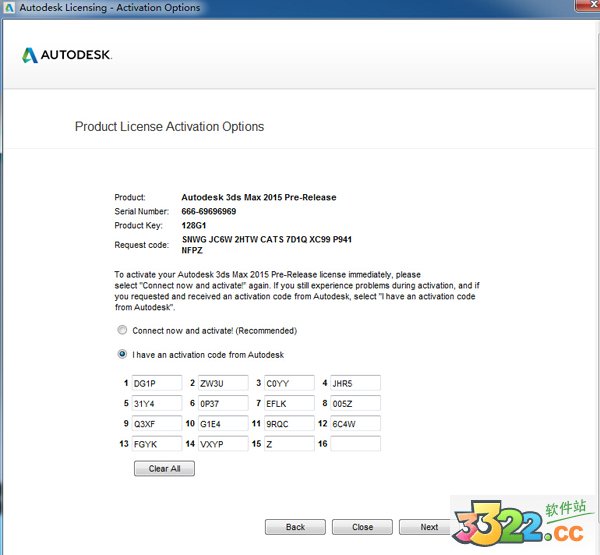The width and height of the screenshot is (600, 555).
Task: Click the Autodesk logo in header
Action: click(x=66, y=55)
